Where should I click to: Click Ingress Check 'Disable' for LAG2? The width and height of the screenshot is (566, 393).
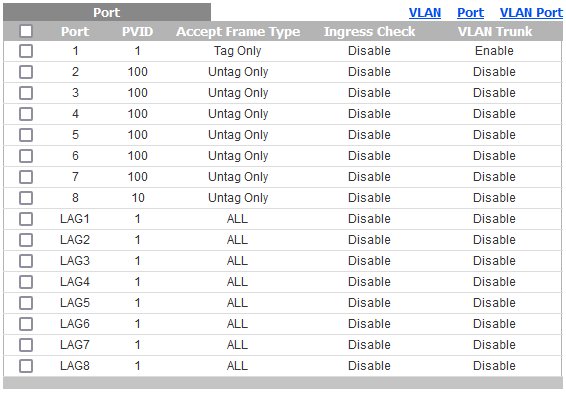(369, 240)
